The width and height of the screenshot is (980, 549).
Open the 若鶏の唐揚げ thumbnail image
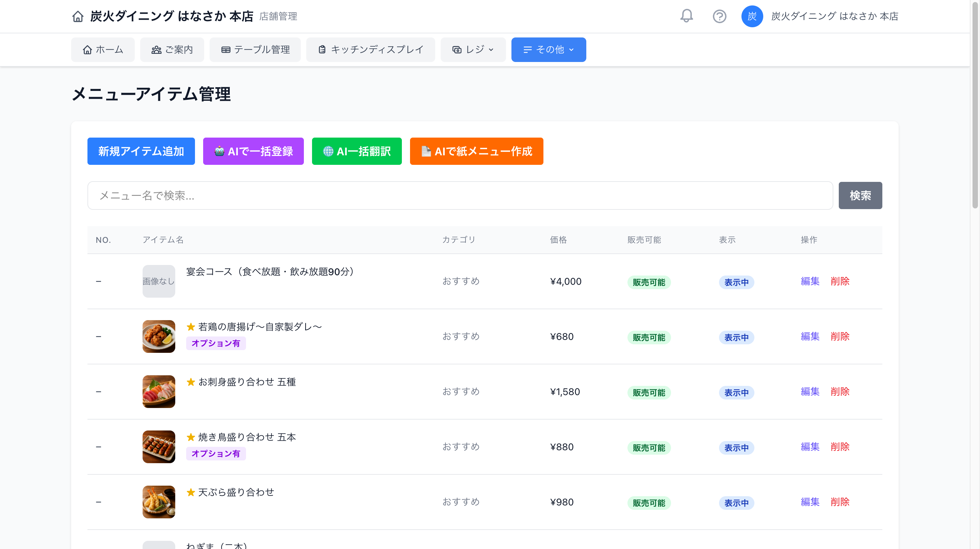pyautogui.click(x=159, y=336)
